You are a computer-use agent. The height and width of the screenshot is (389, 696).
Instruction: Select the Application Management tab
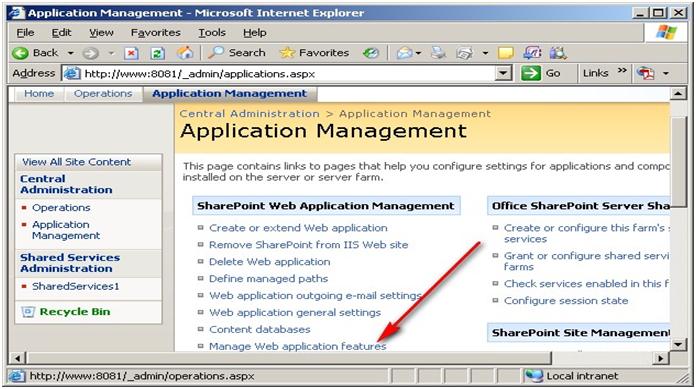tap(229, 94)
